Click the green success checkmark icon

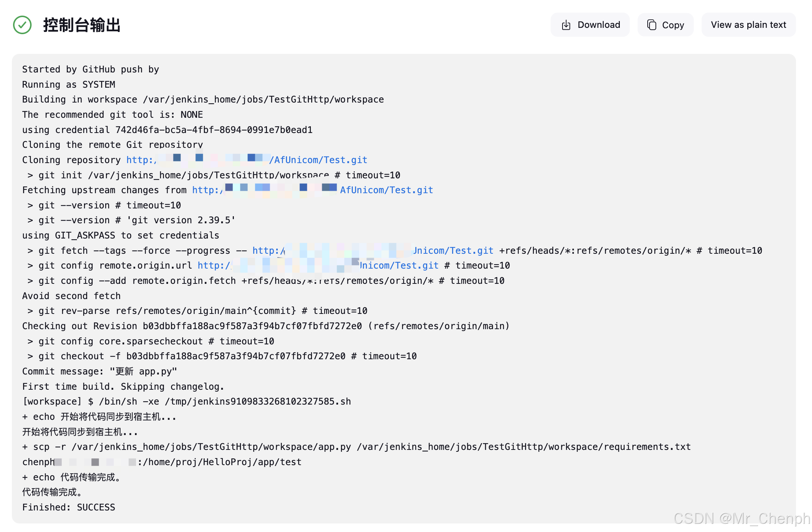(x=22, y=25)
